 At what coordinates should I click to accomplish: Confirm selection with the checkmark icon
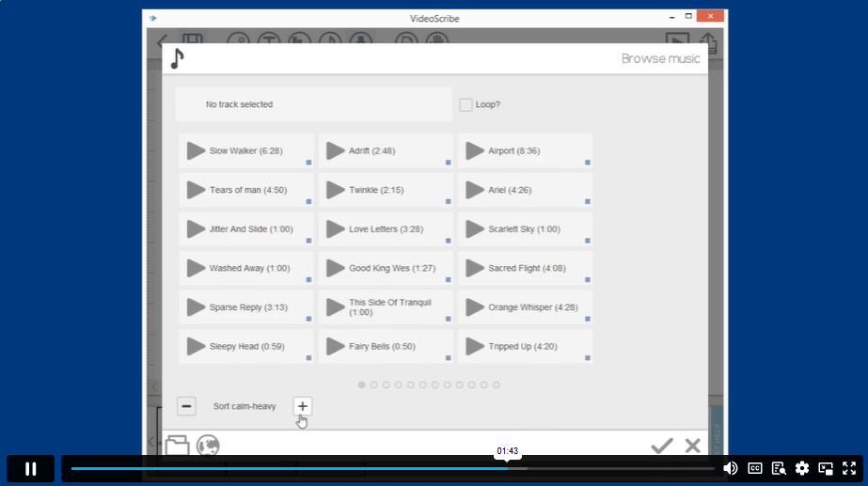tap(662, 446)
